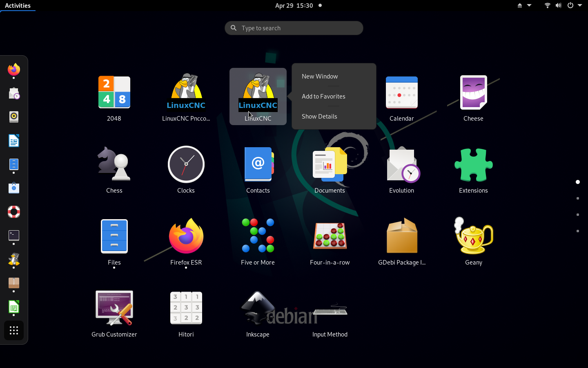Launch Firefox ESR from the app grid
588x368 pixels.
point(186,236)
